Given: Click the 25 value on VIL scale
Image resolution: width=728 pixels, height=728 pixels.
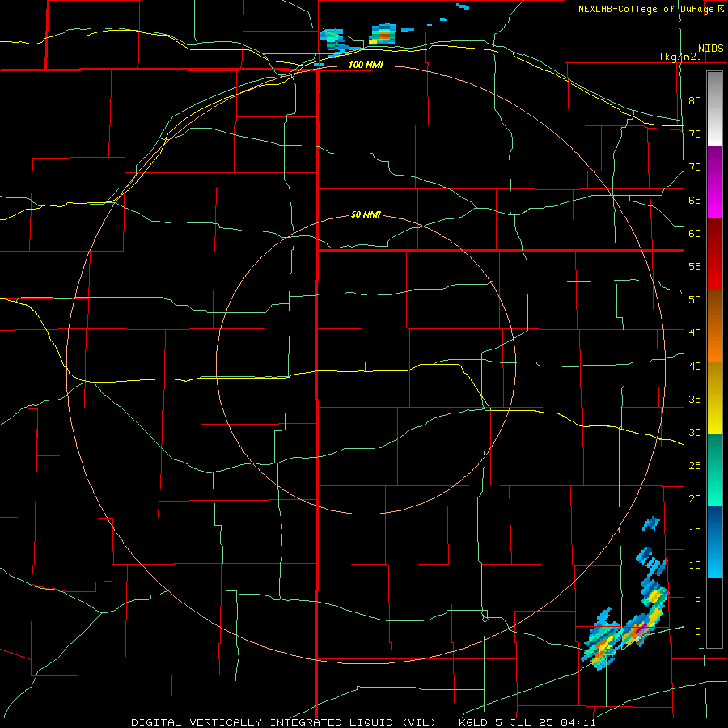Looking at the screenshot, I should tap(695, 466).
